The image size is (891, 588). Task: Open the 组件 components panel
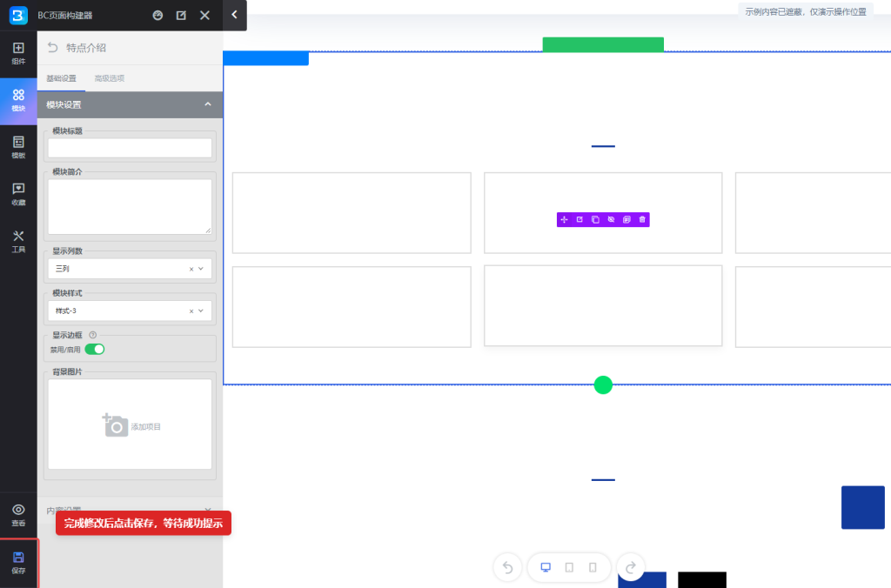point(18,53)
